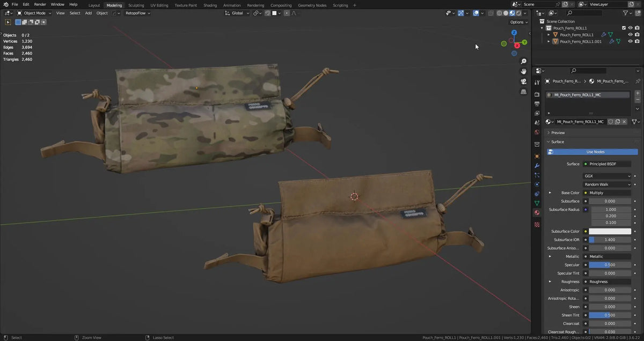
Task: Hide Pouch_Ferro_ROLL1.001 in viewport
Action: pyautogui.click(x=630, y=41)
